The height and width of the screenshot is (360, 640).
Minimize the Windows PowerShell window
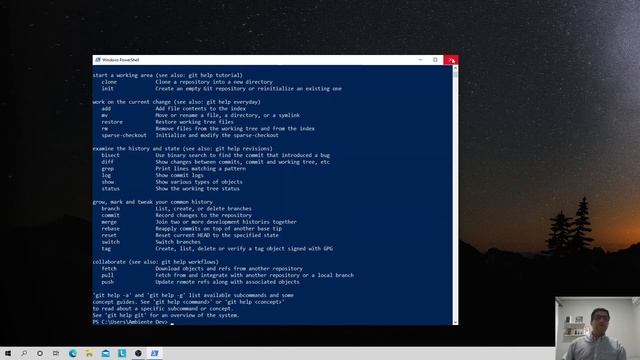coord(420,60)
